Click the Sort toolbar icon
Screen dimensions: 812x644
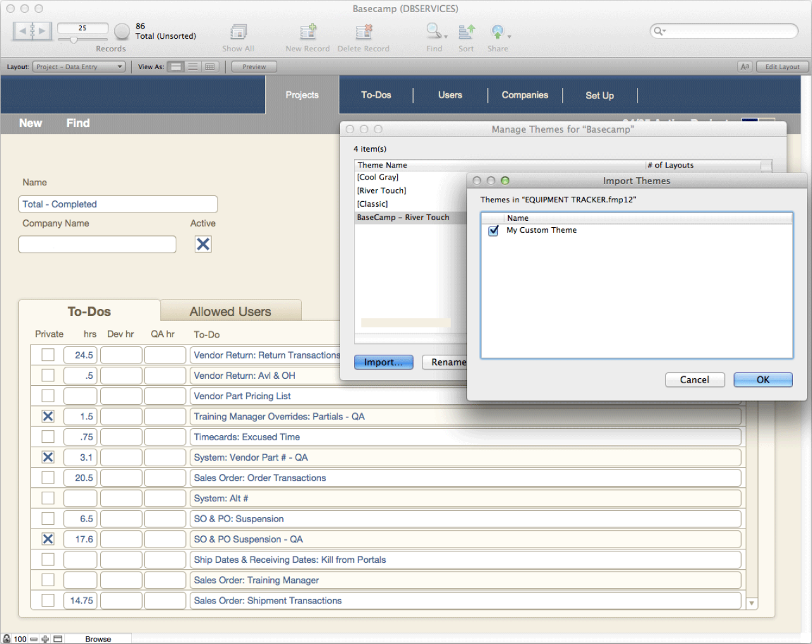466,32
